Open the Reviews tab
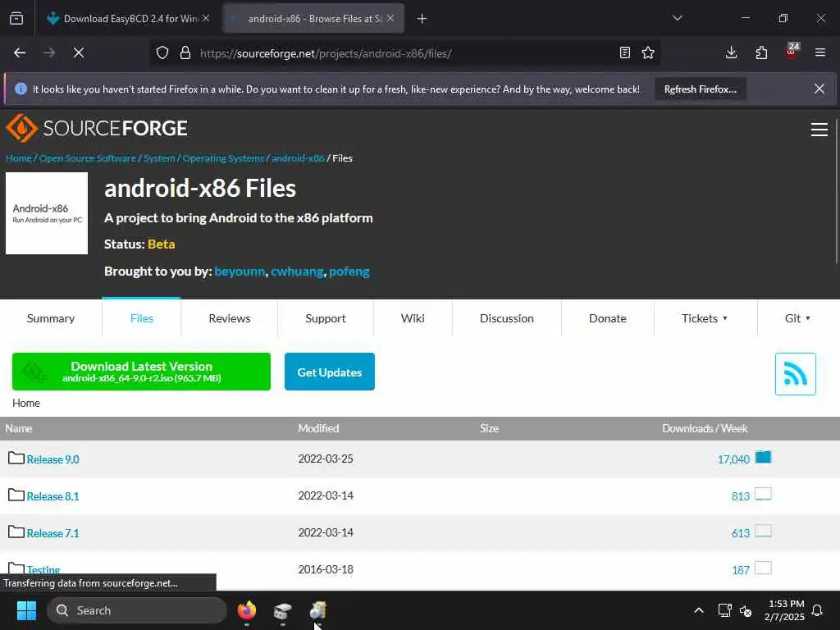 [230, 318]
